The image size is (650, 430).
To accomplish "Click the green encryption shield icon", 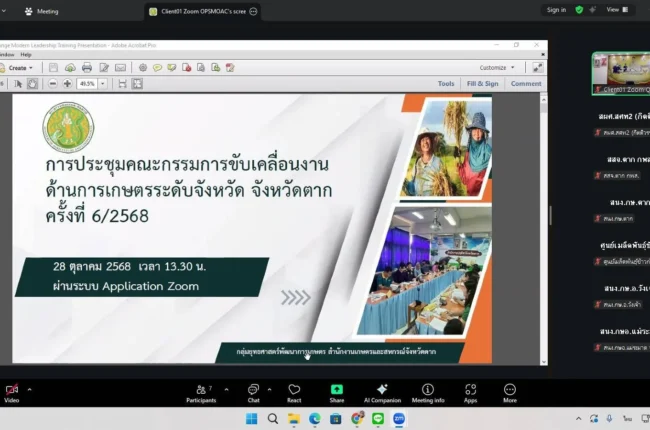I will coord(579,10).
